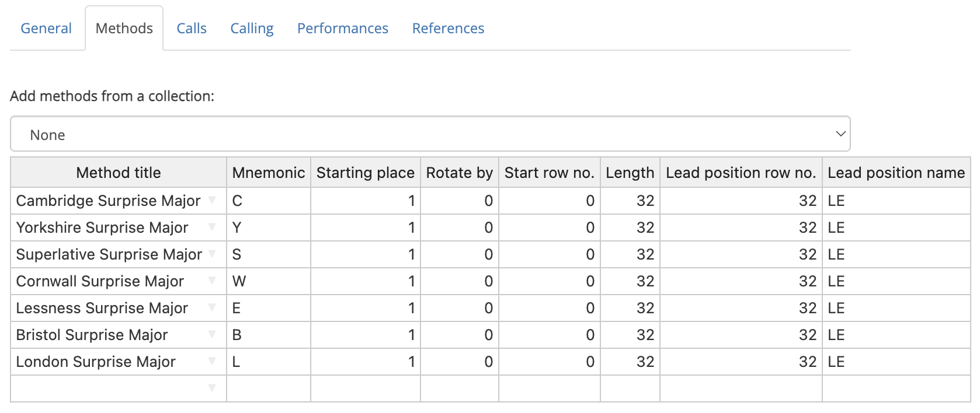
Task: Expand the dropdown beside London Surprise Major
Action: (212, 361)
